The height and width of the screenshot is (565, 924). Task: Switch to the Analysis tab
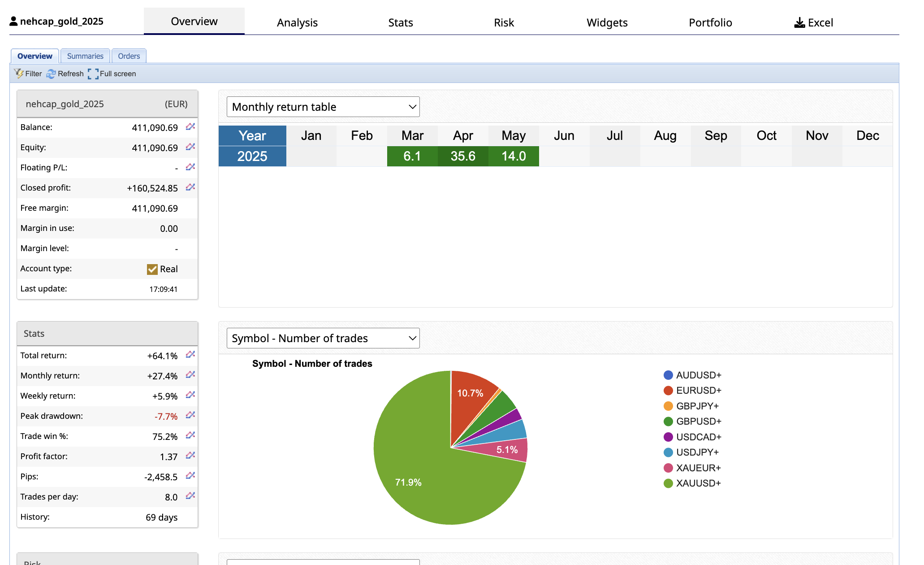pyautogui.click(x=297, y=22)
